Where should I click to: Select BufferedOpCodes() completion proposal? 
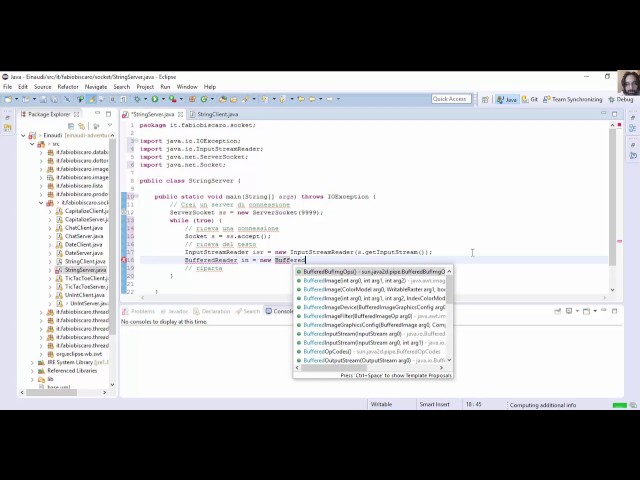coord(371,352)
